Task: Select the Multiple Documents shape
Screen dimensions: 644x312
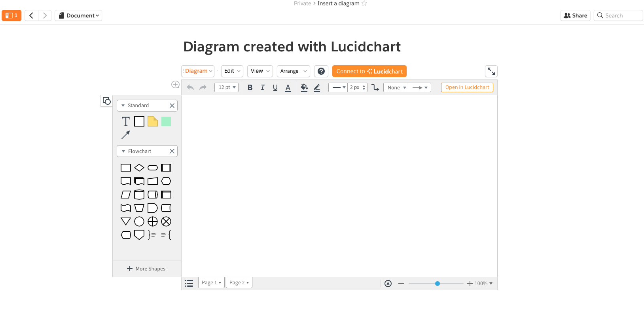Action: pyautogui.click(x=139, y=181)
